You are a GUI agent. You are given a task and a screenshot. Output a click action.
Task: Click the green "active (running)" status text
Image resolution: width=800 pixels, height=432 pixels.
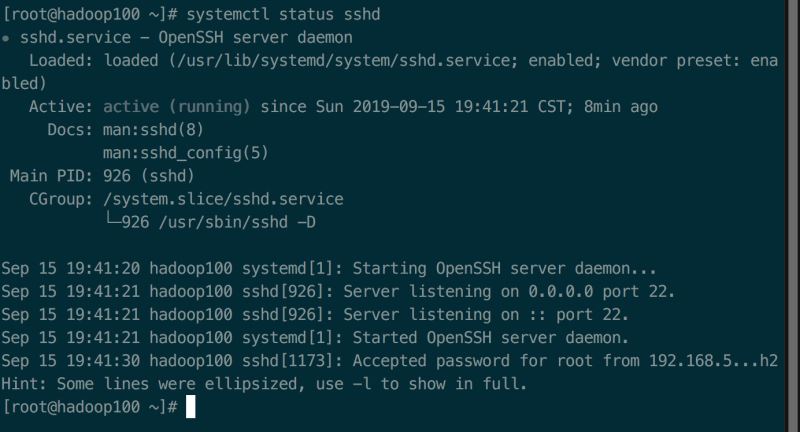176,107
